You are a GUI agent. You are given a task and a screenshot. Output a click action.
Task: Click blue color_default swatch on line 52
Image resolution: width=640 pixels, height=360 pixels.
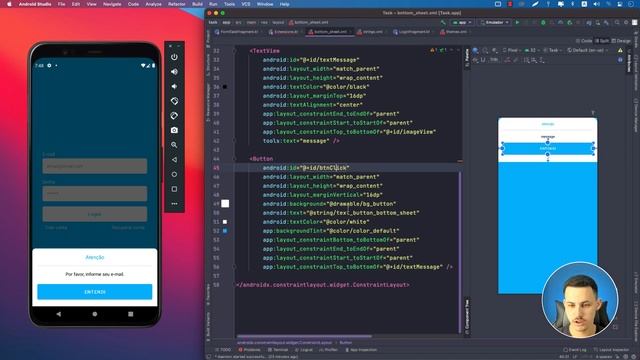(x=225, y=231)
